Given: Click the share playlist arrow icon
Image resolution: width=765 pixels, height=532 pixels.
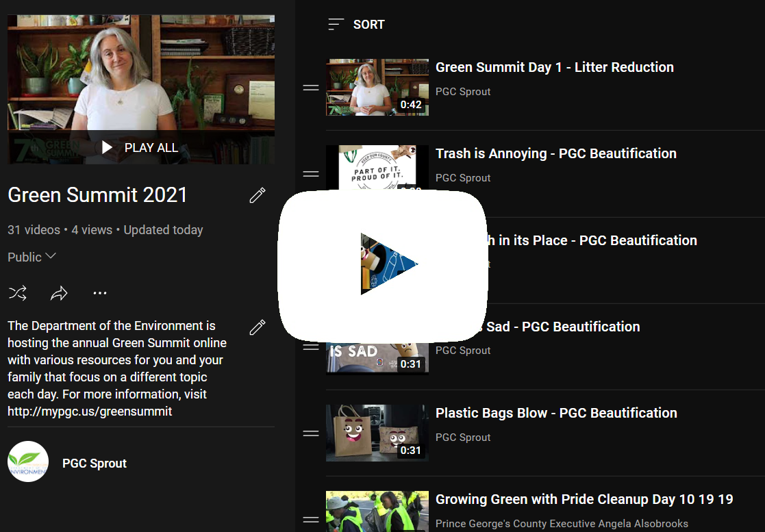Looking at the screenshot, I should click(x=59, y=294).
